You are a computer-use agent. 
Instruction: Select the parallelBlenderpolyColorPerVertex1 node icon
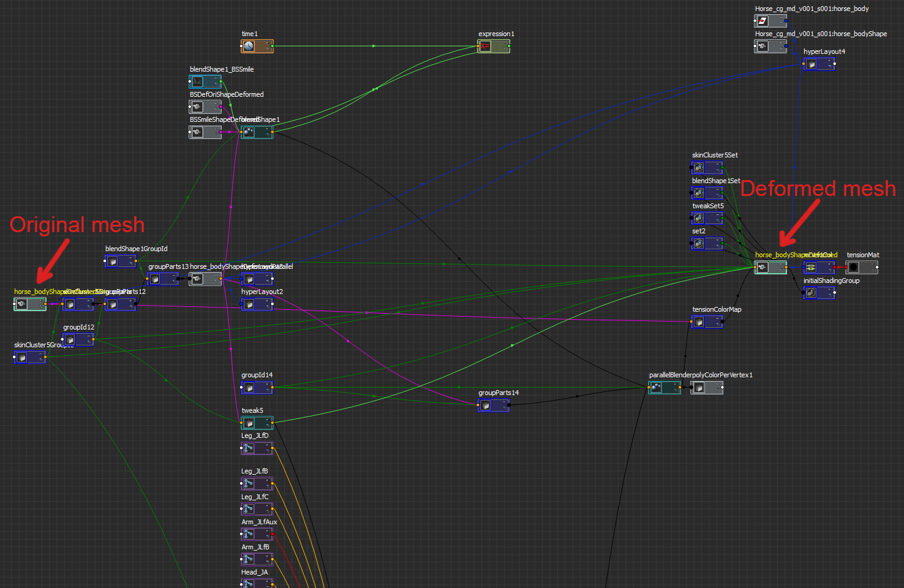657,387
